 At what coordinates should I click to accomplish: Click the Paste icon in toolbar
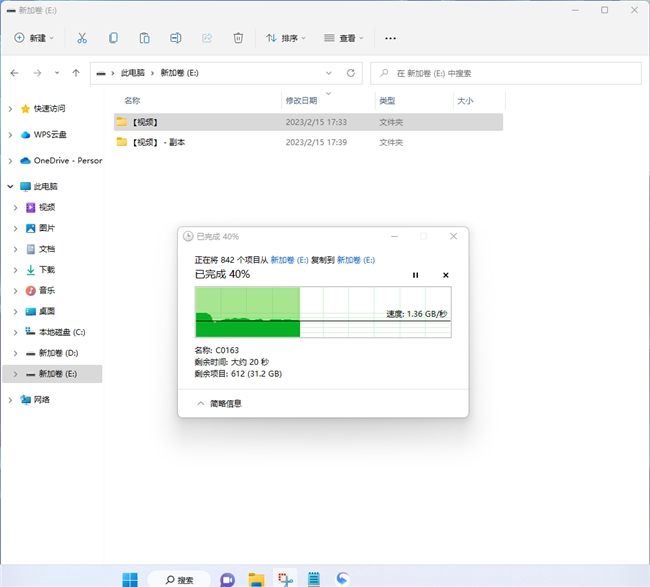pos(144,38)
